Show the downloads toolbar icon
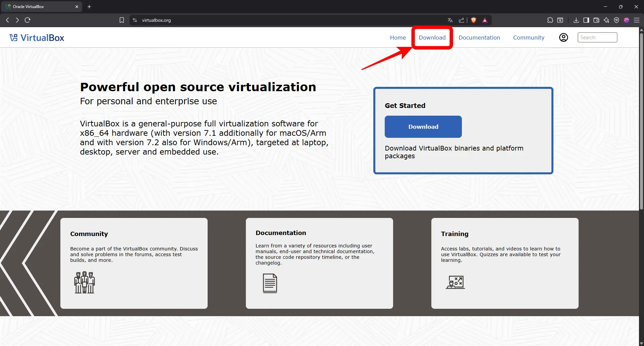Viewport: 644px width, 346px height. pyautogui.click(x=576, y=20)
